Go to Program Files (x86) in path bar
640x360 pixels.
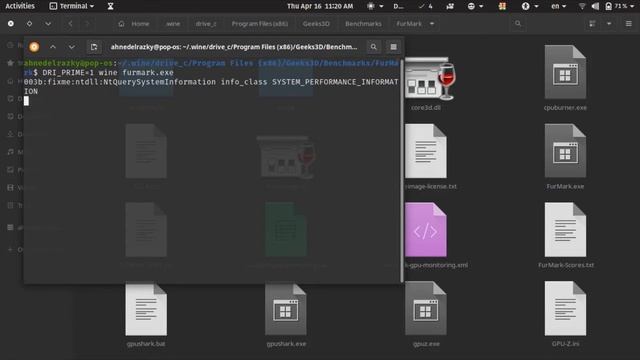tap(260, 24)
